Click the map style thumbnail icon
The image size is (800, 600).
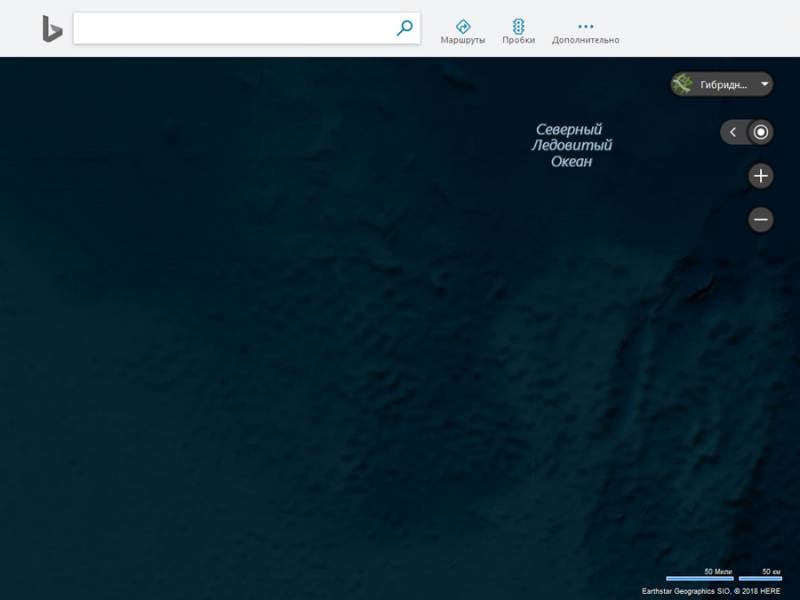coord(682,84)
